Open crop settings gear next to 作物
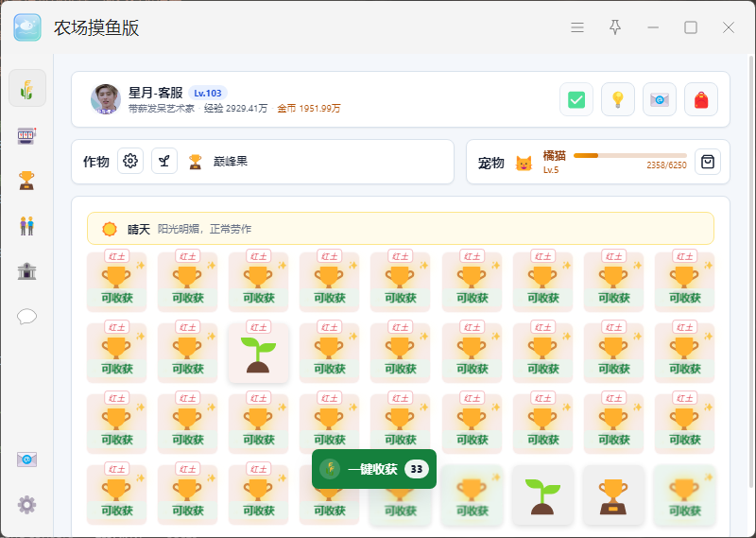 (130, 161)
